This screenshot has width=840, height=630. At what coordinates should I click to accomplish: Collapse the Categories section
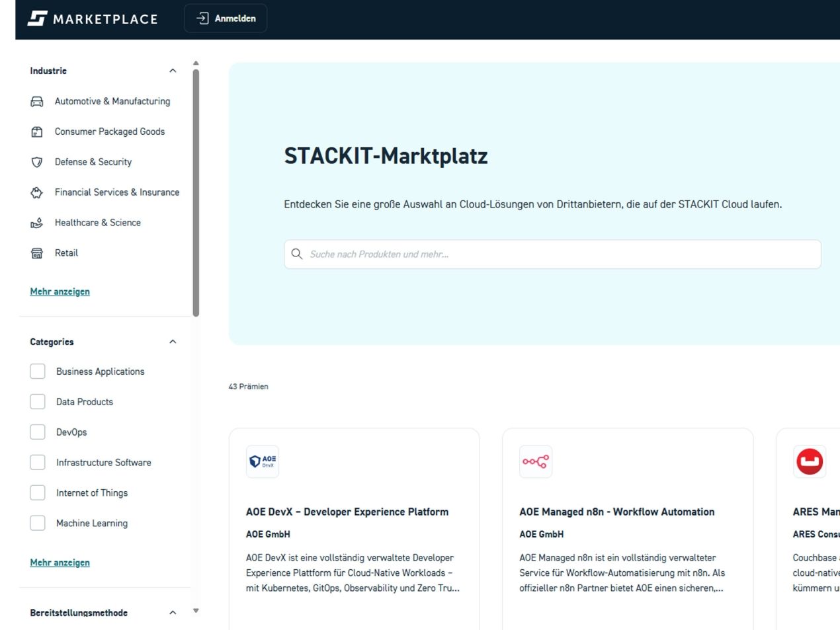coord(172,341)
